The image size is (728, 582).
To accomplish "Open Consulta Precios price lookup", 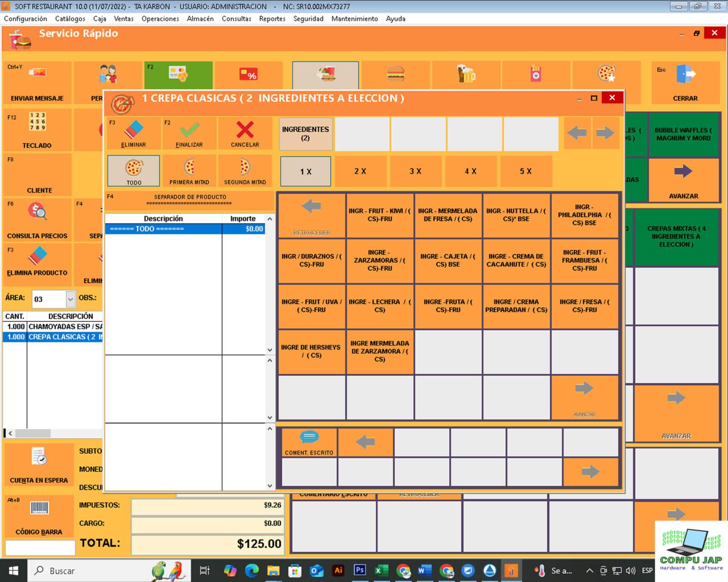I will 37,220.
